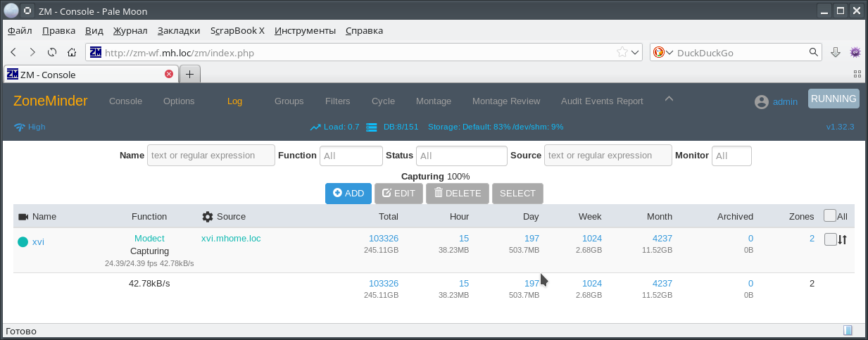Click the ZoneMinder brand logo
Screen dimensions: 868x340
click(x=51, y=101)
